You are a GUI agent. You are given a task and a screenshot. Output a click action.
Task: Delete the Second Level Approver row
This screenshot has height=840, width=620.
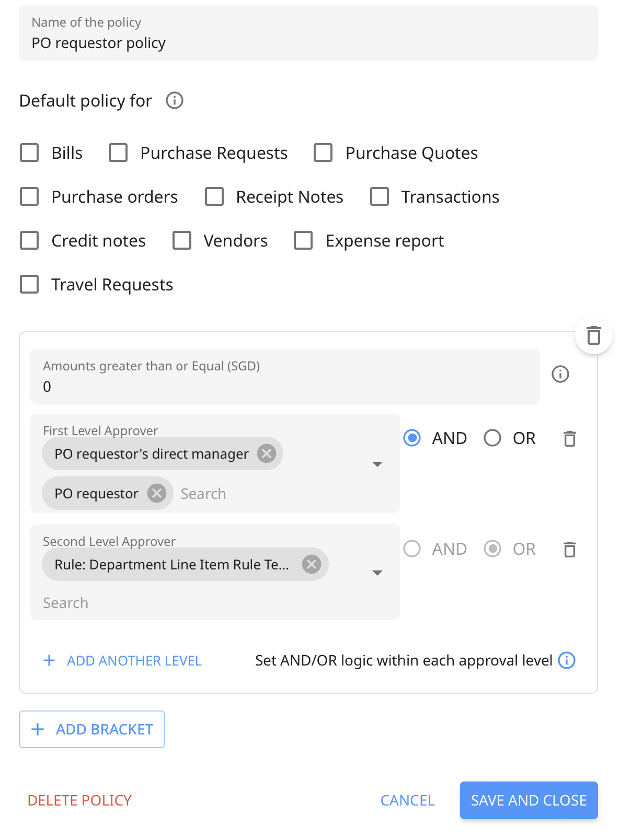570,550
